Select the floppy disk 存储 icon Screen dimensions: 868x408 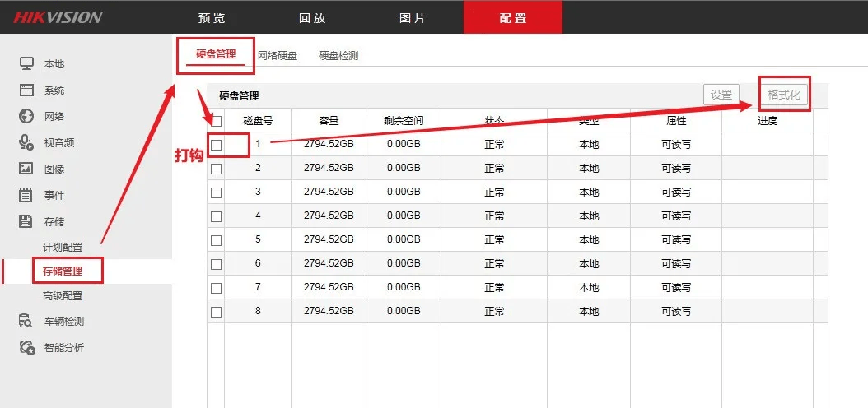tap(26, 222)
